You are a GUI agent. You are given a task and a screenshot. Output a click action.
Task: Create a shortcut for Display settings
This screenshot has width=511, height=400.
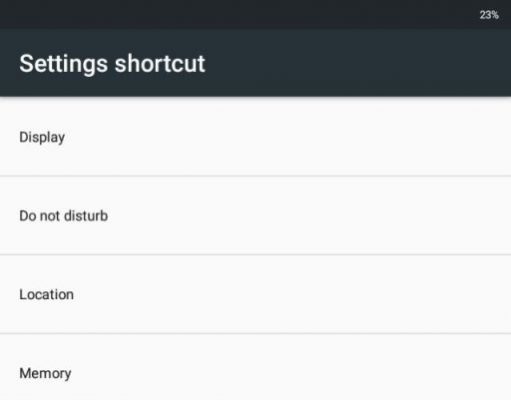(255, 137)
